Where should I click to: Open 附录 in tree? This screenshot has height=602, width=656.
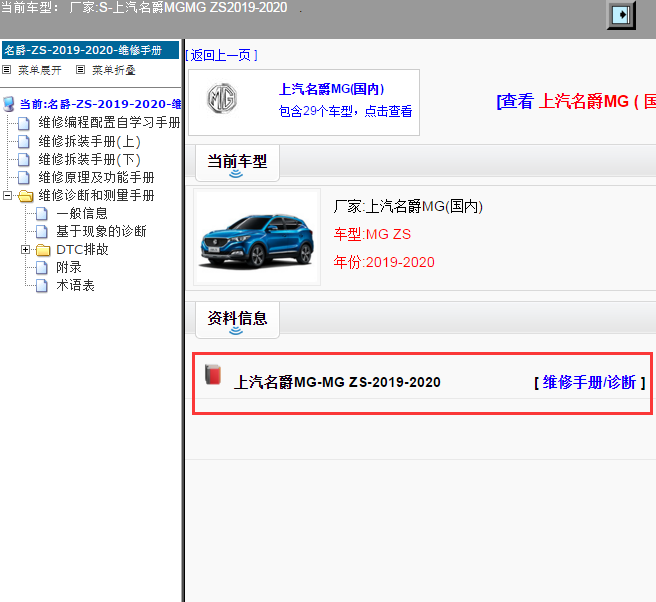(x=69, y=267)
